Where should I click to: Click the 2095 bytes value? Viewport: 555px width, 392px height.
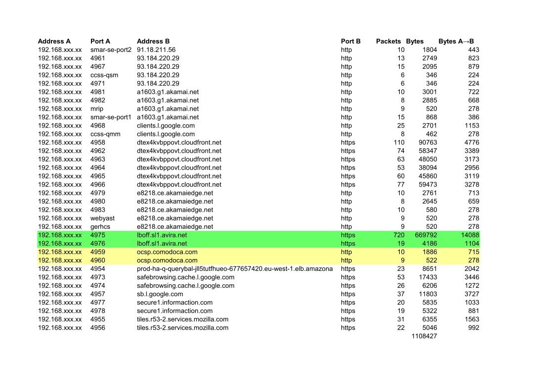(x=429, y=67)
